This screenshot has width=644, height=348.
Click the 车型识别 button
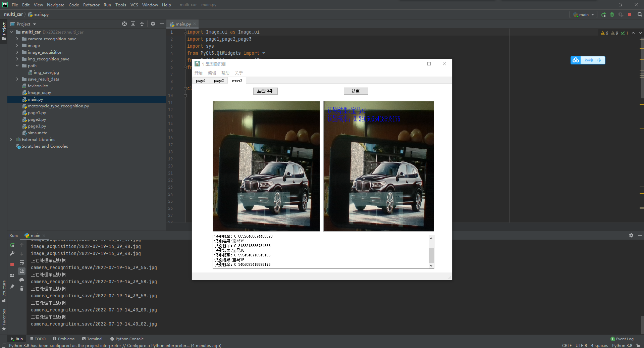[x=265, y=91]
